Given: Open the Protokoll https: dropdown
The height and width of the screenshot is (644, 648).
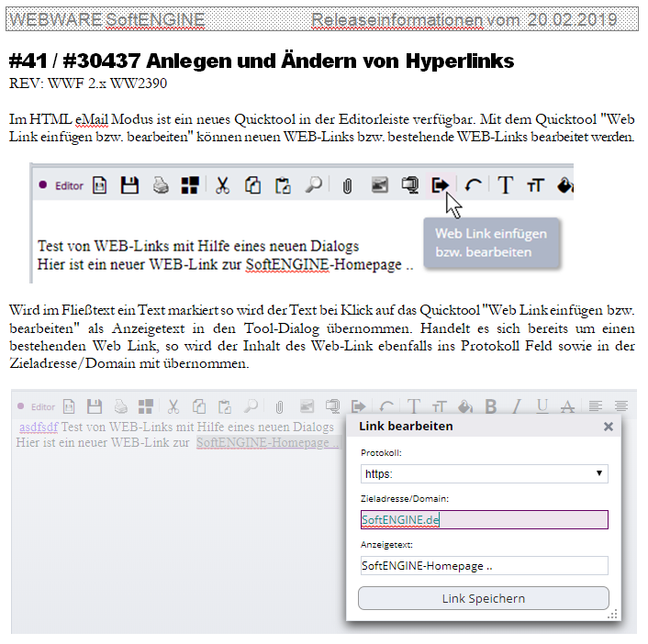Looking at the screenshot, I should pyautogui.click(x=484, y=473).
